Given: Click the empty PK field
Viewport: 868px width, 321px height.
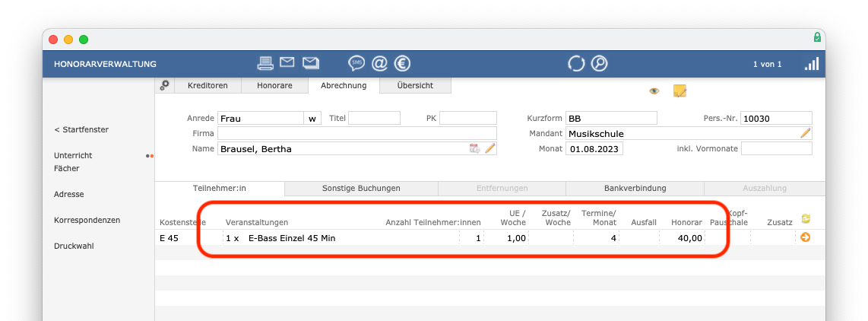Looking at the screenshot, I should 468,118.
